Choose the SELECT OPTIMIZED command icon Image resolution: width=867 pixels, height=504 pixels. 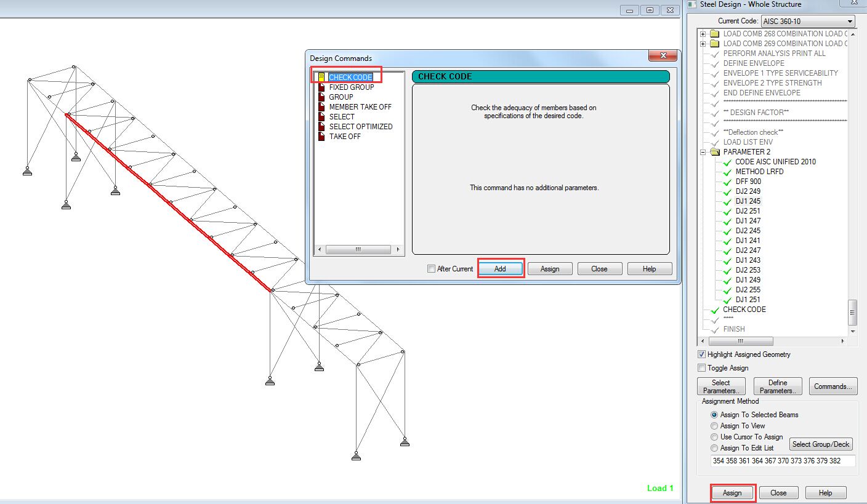point(321,127)
